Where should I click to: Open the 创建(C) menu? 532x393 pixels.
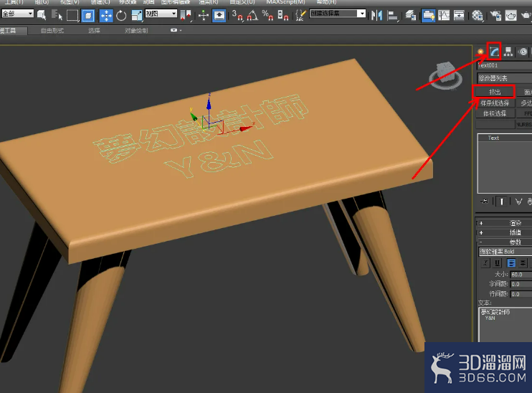(x=100, y=2)
